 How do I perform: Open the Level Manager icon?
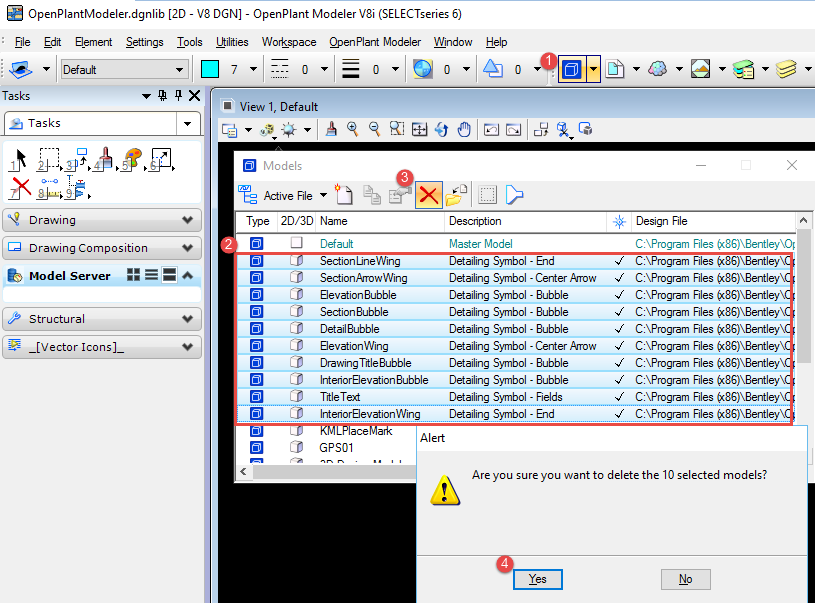tap(743, 69)
